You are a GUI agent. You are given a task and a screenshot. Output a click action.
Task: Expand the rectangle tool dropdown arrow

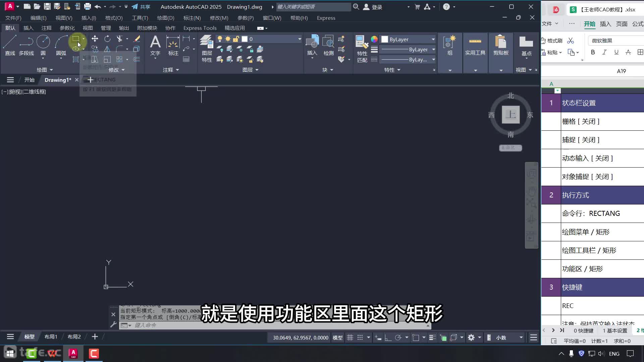(x=84, y=39)
